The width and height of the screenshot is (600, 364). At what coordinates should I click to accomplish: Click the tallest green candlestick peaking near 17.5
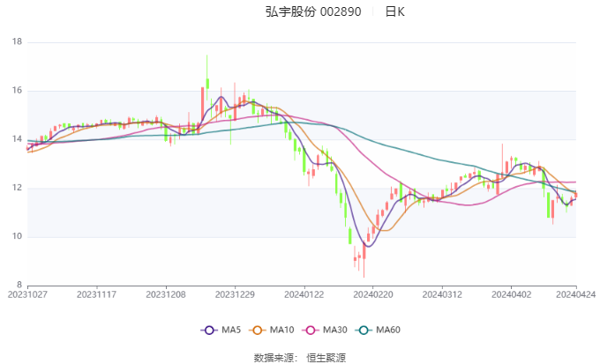[207, 77]
